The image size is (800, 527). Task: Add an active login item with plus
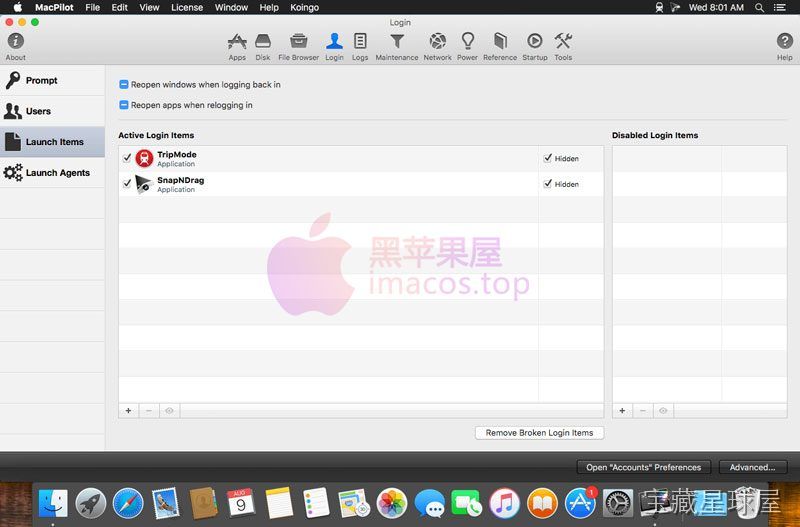click(x=129, y=411)
